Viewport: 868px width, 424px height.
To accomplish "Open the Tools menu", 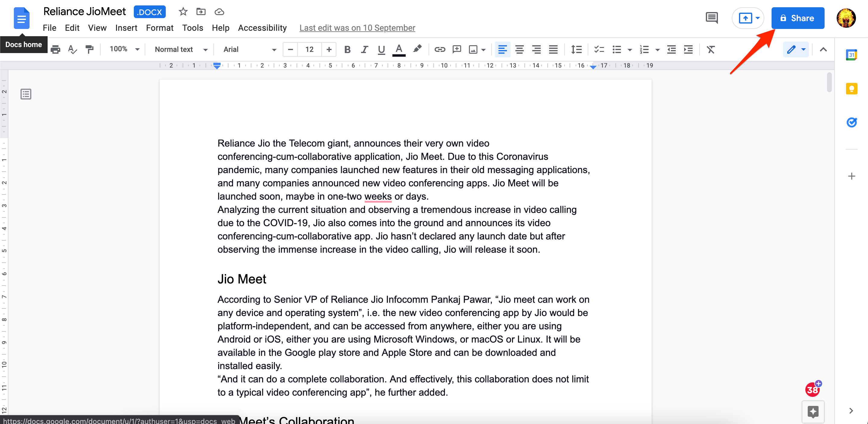I will point(192,27).
